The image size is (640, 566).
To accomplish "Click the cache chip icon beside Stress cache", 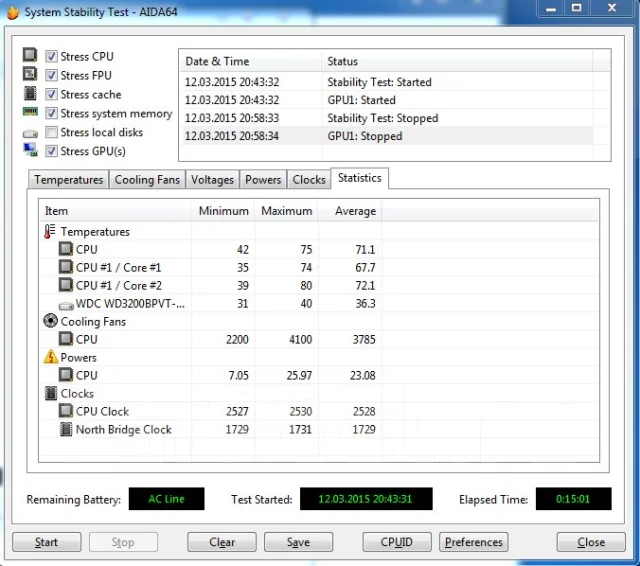I will [x=30, y=93].
